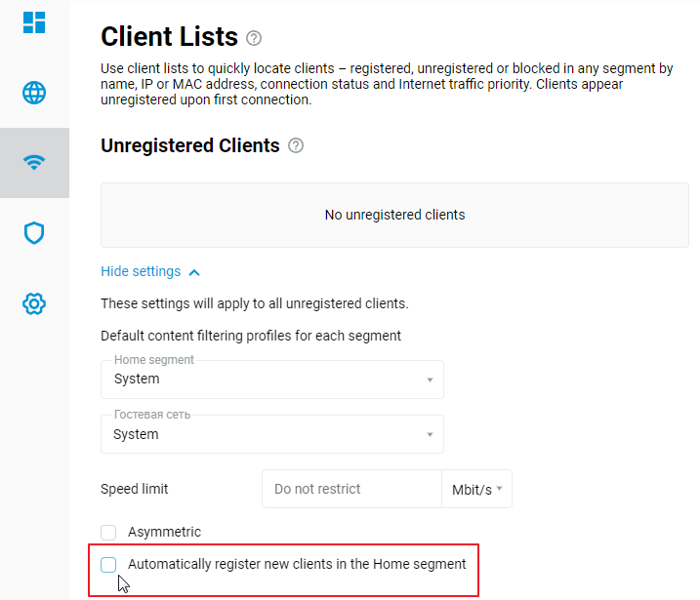The height and width of the screenshot is (600, 700).
Task: Click help icon beside Client Lists title
Action: point(254,38)
